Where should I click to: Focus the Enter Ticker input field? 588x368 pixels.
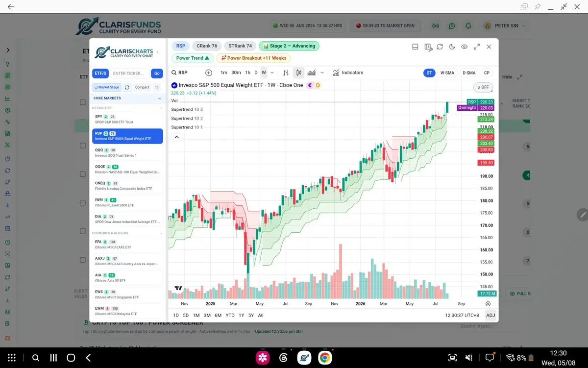[129, 74]
